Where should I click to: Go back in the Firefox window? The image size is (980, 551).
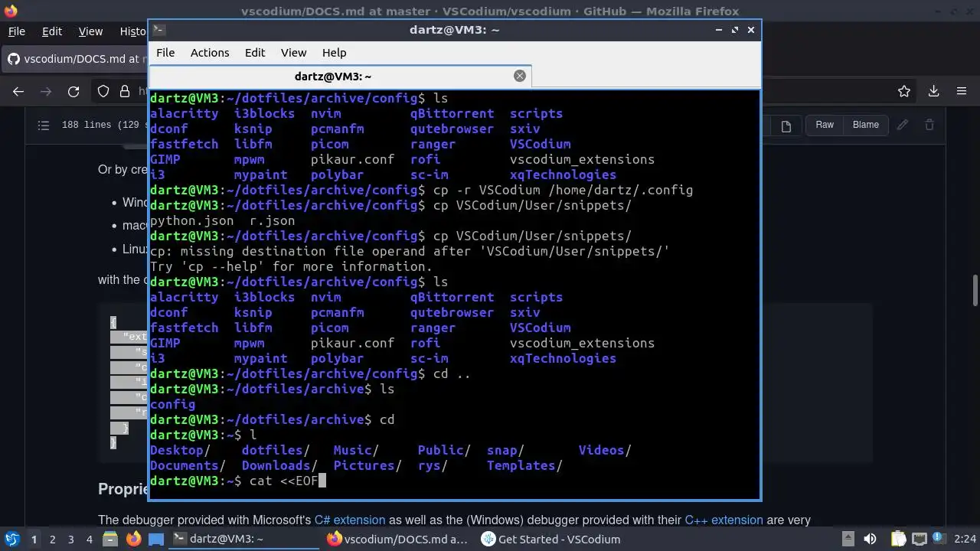tap(18, 91)
